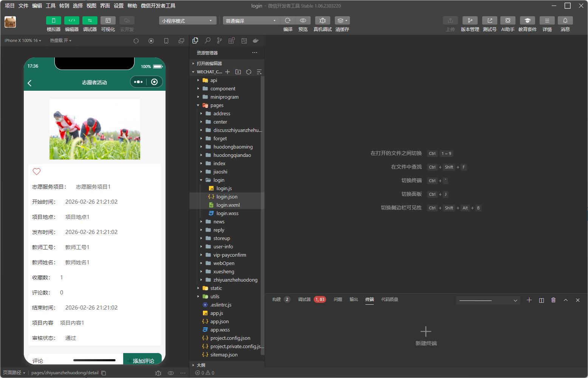Close mini program with capsule circle button
588x378 pixels.
point(154,82)
